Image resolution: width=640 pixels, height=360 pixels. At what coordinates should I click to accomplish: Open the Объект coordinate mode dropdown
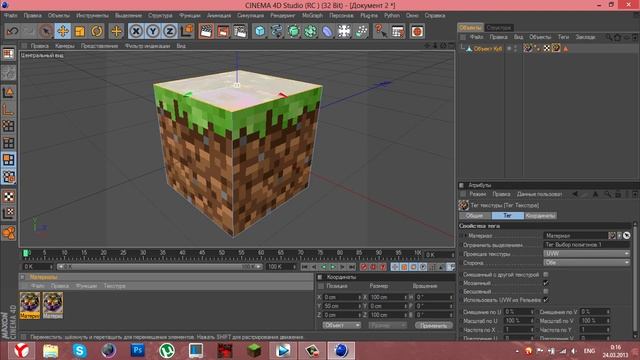tap(341, 325)
